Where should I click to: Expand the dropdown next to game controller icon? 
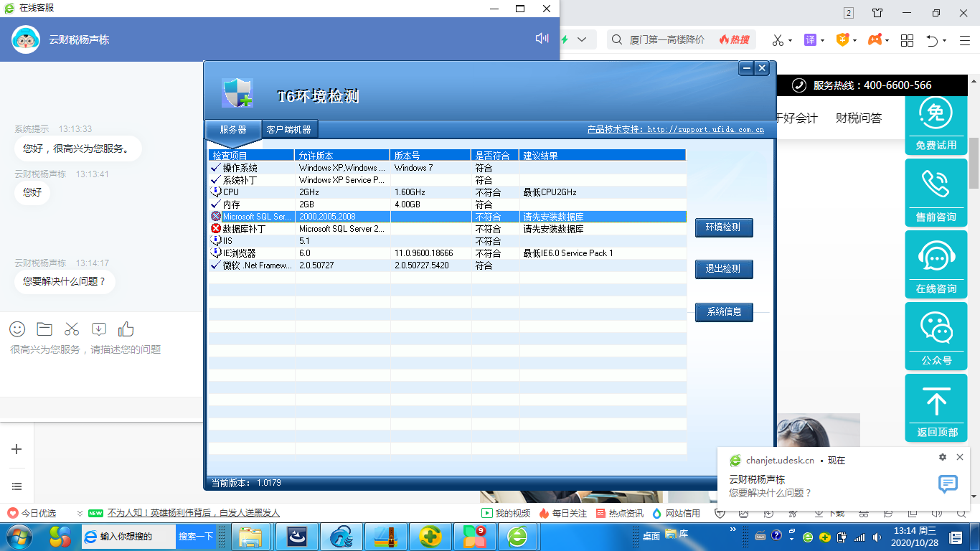888,41
